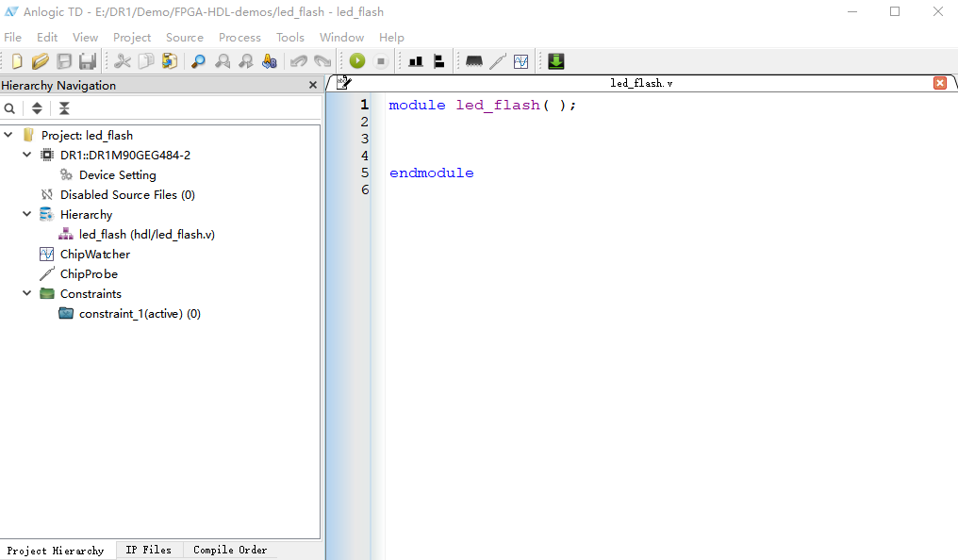The height and width of the screenshot is (560, 958).
Task: Select the DR1::DR1M90GEG484-2 device row
Action: [125, 156]
